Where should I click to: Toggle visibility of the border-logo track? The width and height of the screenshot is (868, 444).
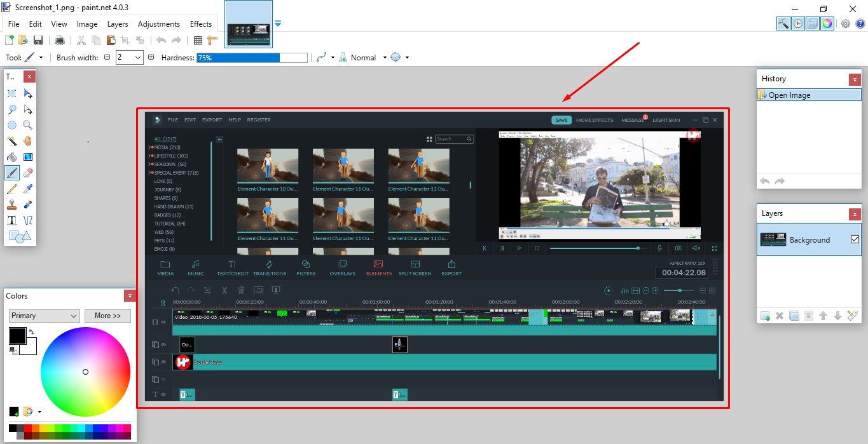(163, 361)
